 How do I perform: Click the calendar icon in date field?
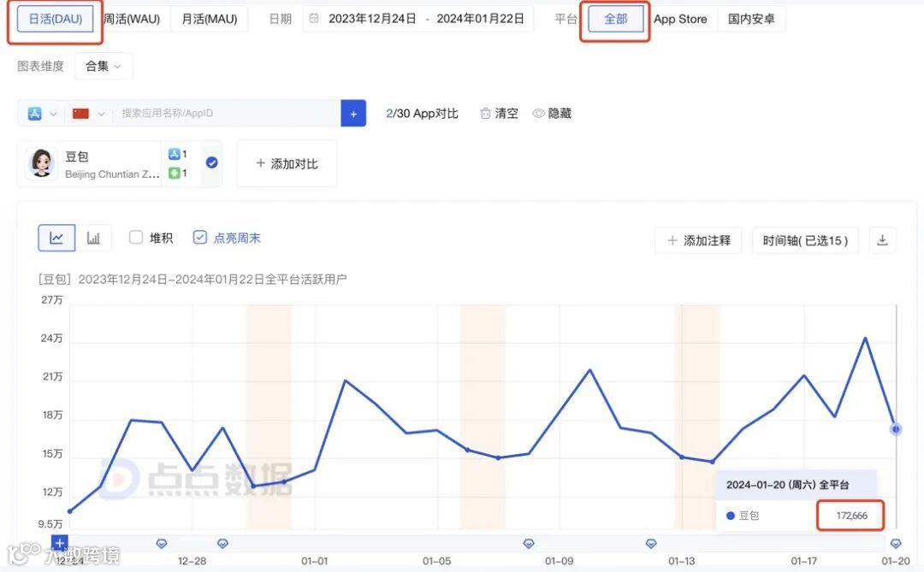pos(314,19)
